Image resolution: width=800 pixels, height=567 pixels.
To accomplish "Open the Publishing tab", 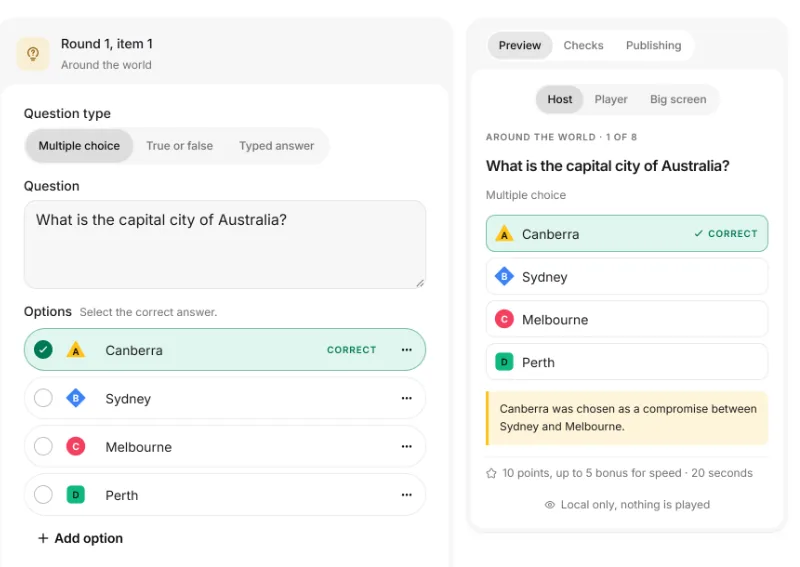I will [654, 45].
